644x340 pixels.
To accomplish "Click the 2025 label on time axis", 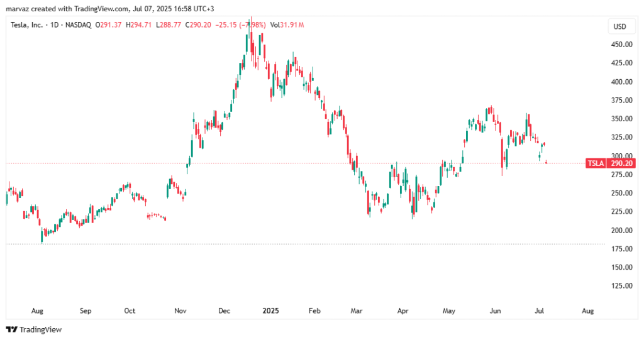I will point(270,311).
